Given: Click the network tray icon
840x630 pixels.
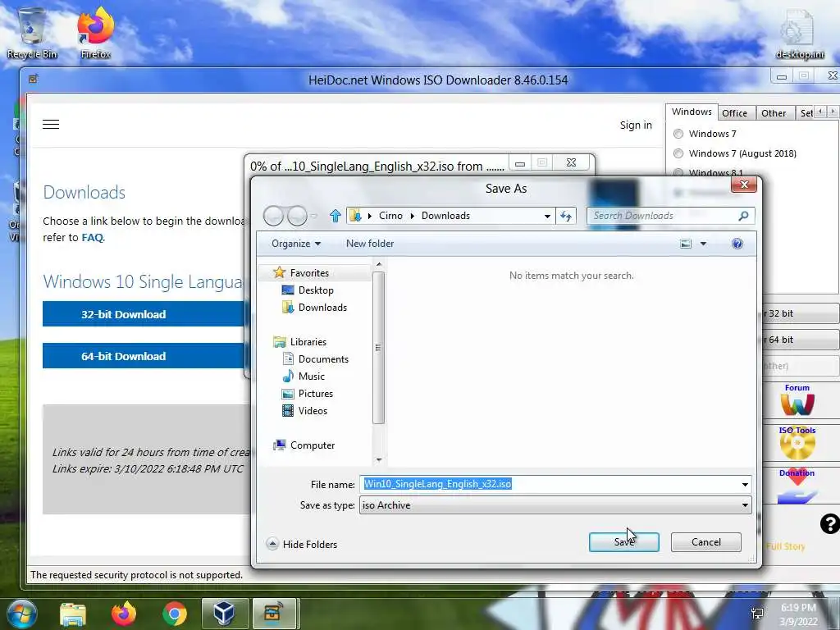Looking at the screenshot, I should (757, 614).
